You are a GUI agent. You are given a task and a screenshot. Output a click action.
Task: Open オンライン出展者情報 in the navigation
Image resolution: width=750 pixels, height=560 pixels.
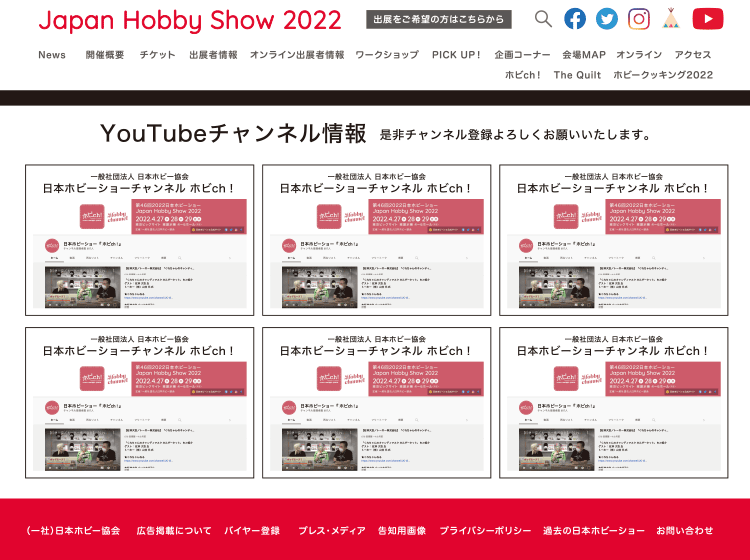pos(297,55)
